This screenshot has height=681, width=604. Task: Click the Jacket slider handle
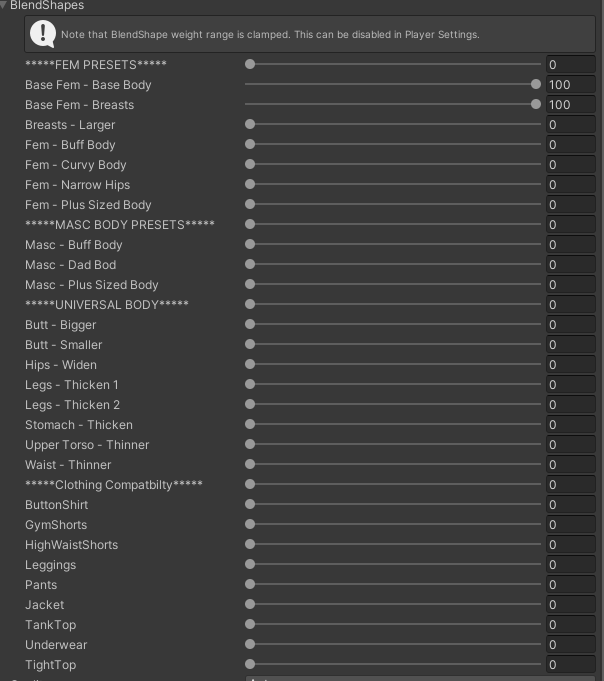[x=250, y=605]
